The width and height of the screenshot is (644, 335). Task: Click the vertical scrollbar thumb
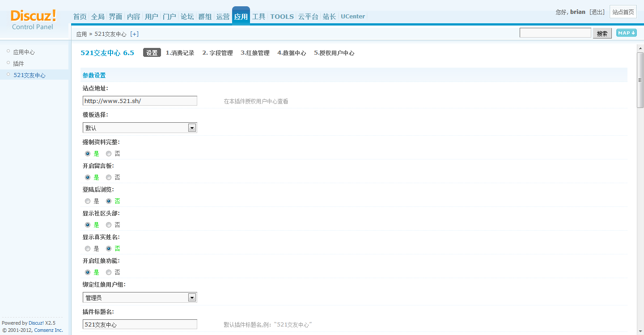[x=640, y=80]
